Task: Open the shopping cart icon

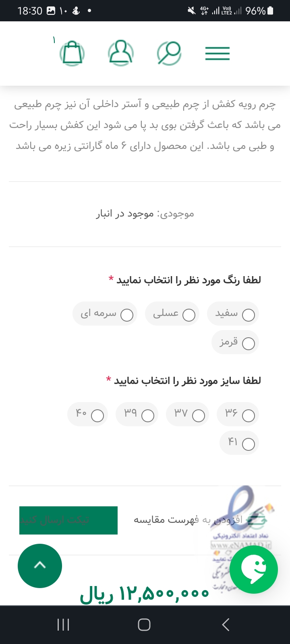Action: pos(72,53)
